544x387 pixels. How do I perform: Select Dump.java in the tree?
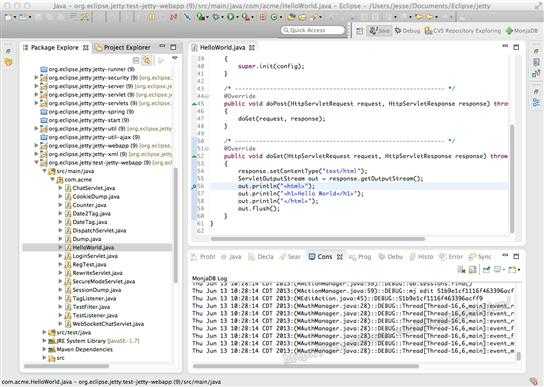87,239
